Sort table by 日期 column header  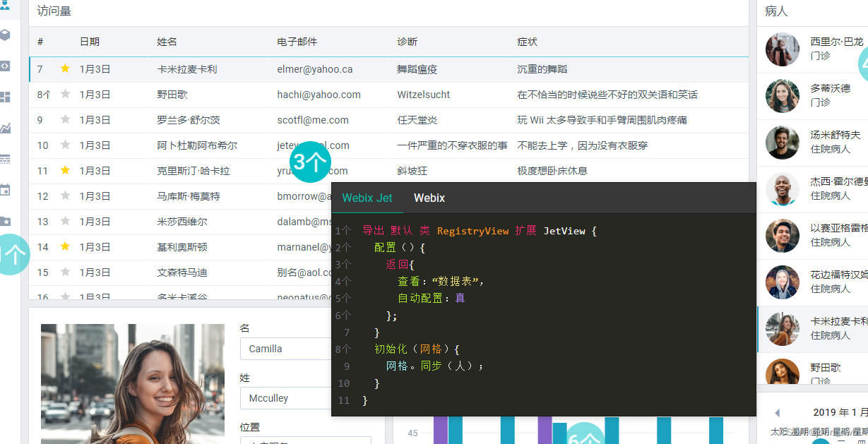90,42
